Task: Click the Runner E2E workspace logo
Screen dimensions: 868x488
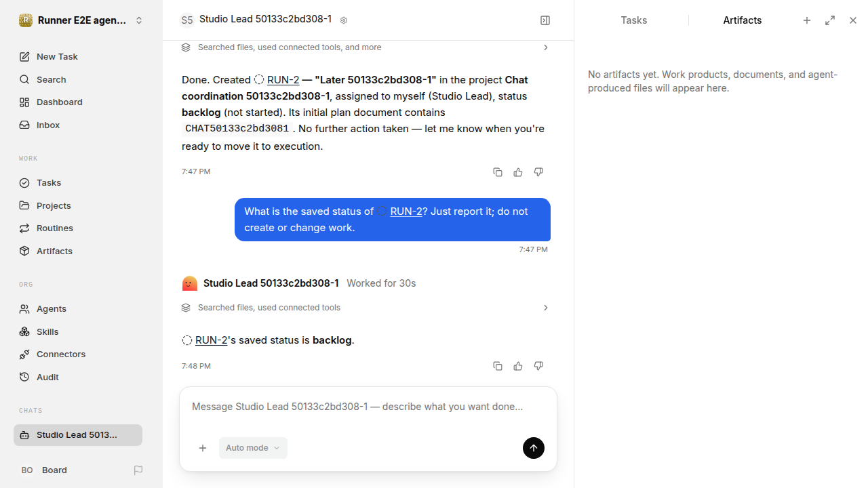Action: tap(26, 20)
